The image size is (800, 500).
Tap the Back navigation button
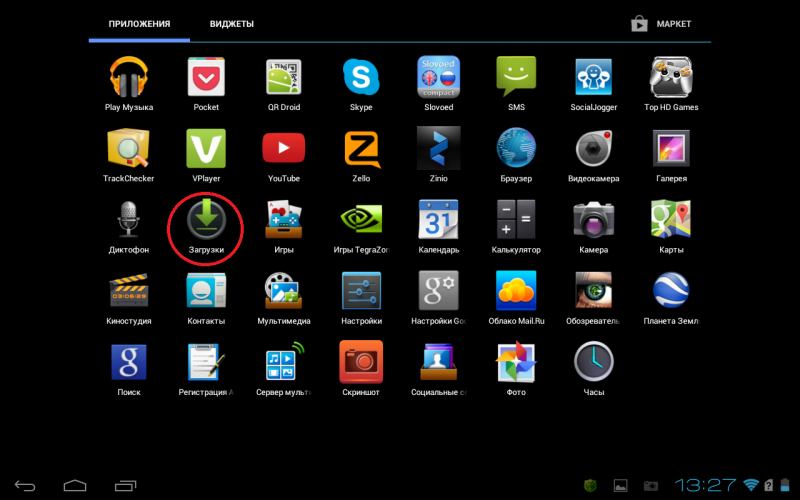[24, 486]
